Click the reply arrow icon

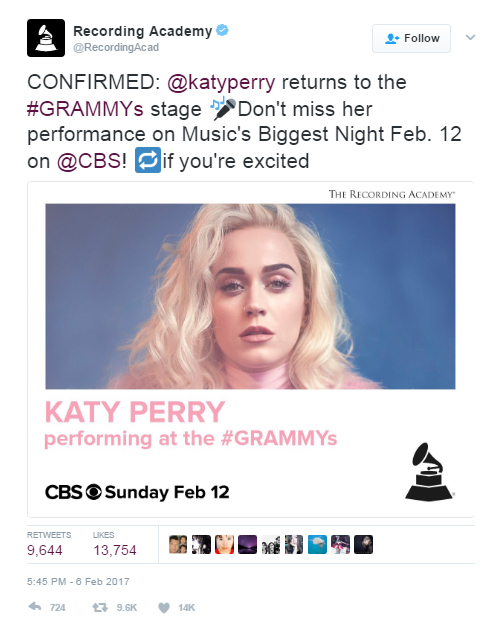pyautogui.click(x=35, y=607)
